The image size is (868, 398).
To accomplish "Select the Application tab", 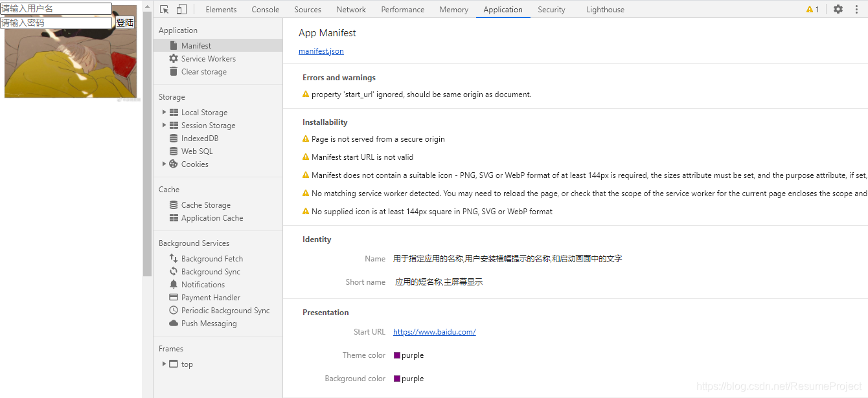I will point(503,9).
